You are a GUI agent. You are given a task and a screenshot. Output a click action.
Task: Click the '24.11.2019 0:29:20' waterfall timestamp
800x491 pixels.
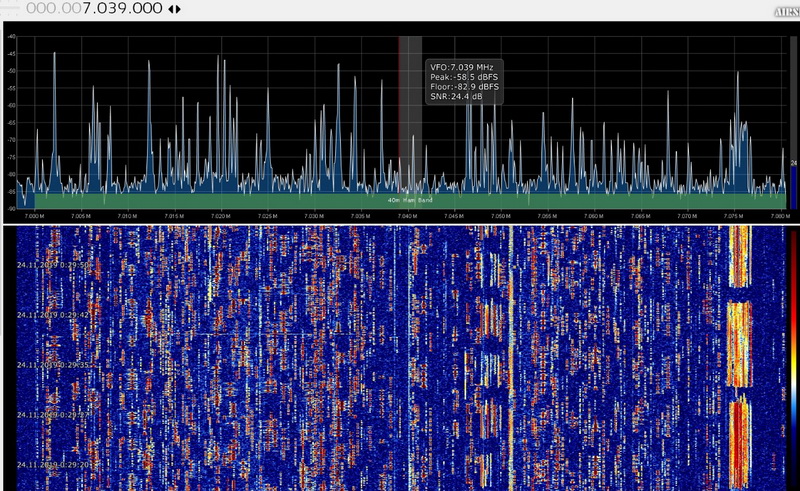pos(53,465)
